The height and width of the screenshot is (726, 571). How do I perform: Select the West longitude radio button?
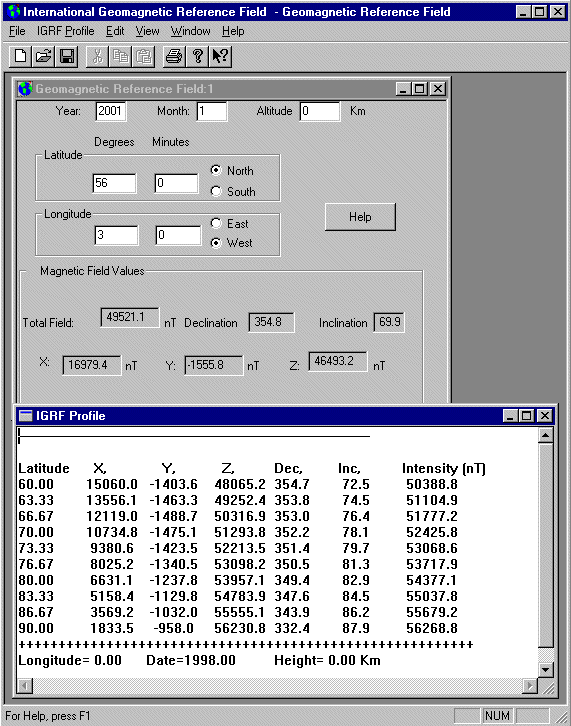(216, 243)
